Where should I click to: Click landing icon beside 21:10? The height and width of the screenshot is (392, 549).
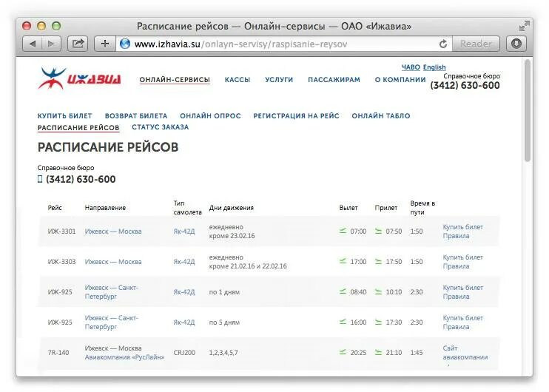tap(379, 353)
